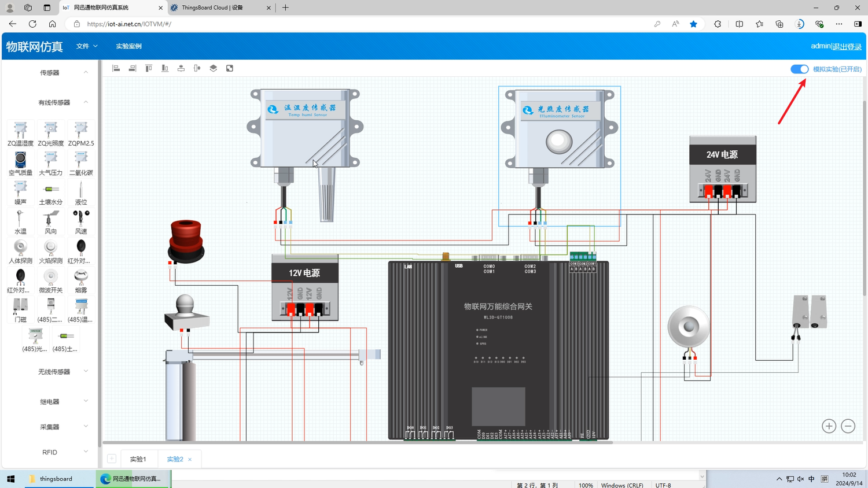This screenshot has width=868, height=488.
Task: Click the align top toolbar icon
Action: click(149, 68)
